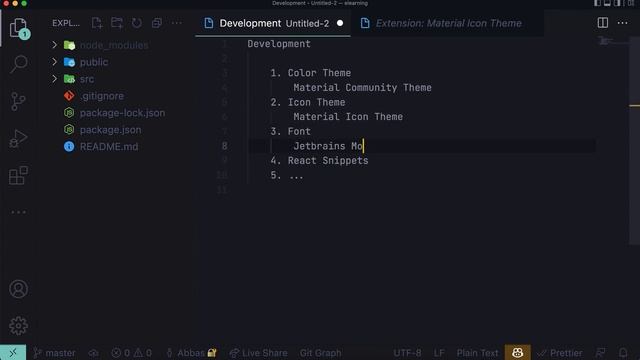640x360 pixels.
Task: Click the "Development" heading on line one
Action: [279, 44]
